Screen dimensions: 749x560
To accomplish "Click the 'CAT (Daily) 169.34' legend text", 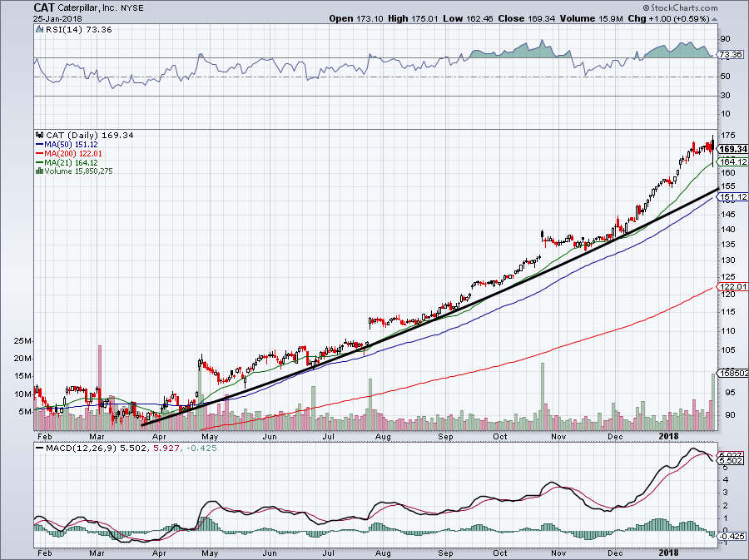I will click(89, 136).
